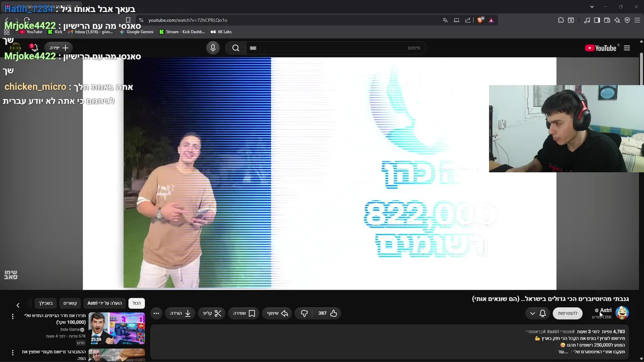This screenshot has height=362, width=644.
Task: Open options menu for second recommended video
Action: [x=13, y=352]
